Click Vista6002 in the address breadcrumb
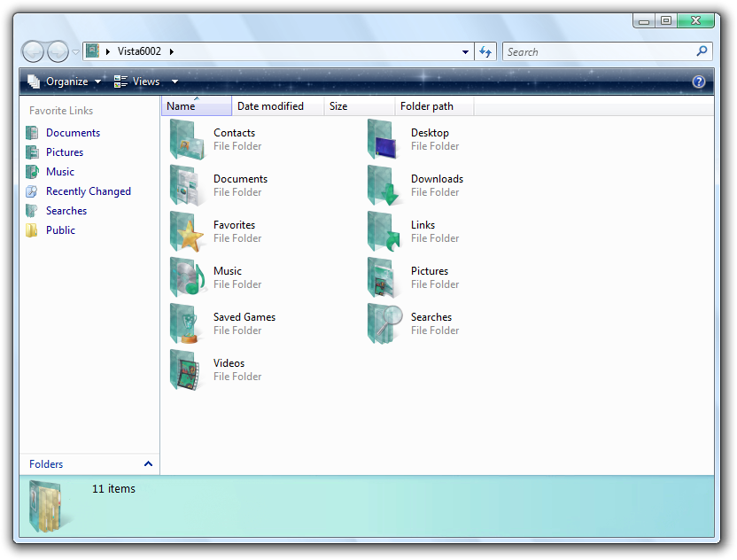Image resolution: width=737 pixels, height=560 pixels. click(x=139, y=51)
